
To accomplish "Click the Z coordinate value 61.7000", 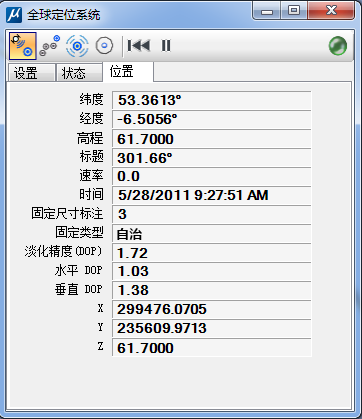I will point(212,348).
